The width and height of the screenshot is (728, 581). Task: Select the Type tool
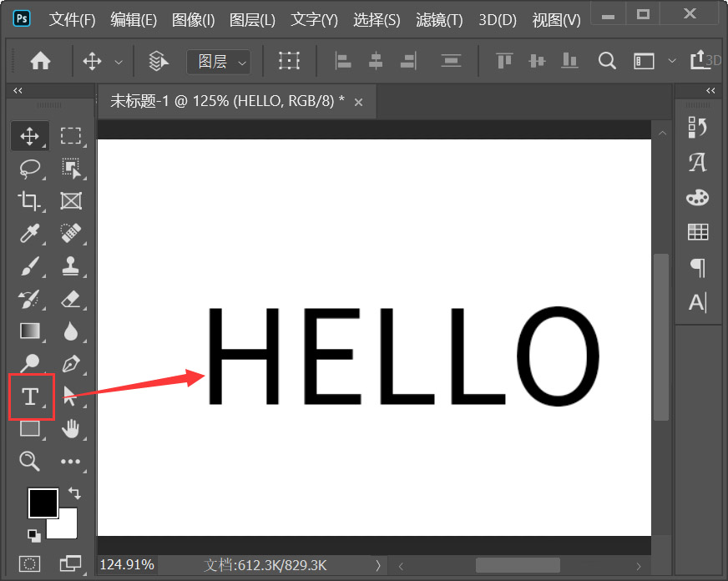[30, 397]
